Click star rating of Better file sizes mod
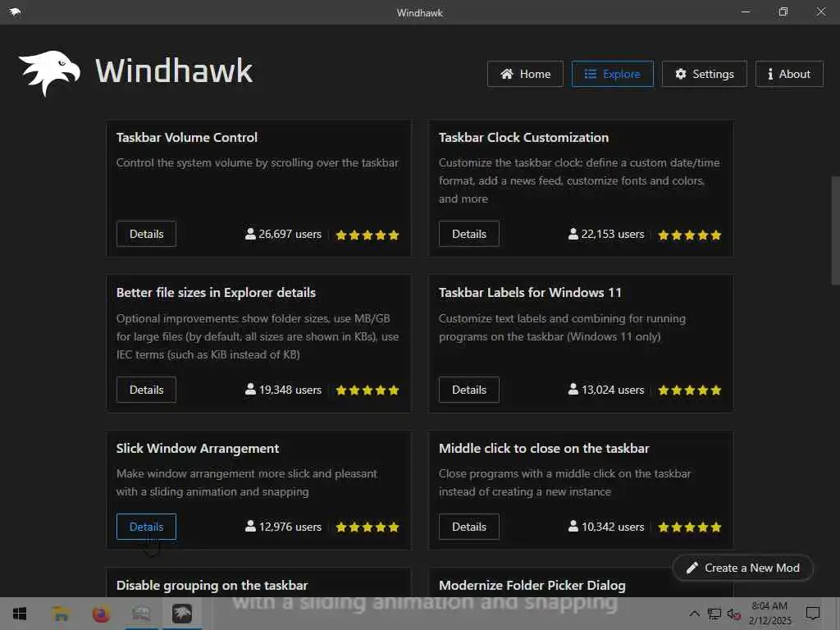 [367, 390]
